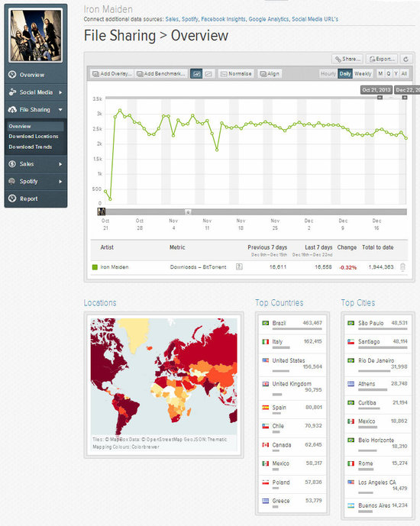The width and height of the screenshot is (420, 526).
Task: Collapse the File Sharing menu arrow
Action: click(60, 110)
